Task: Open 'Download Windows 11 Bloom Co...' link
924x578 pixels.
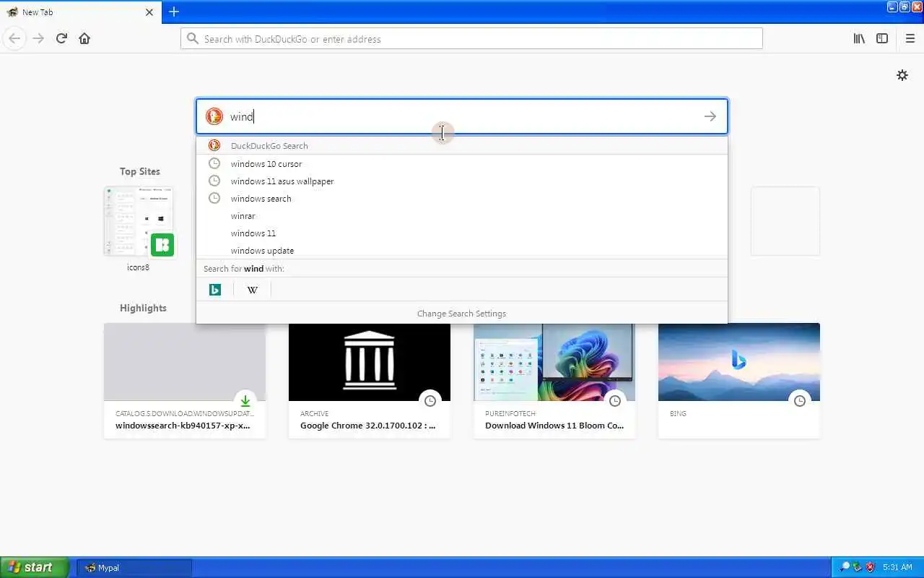Action: point(554,426)
